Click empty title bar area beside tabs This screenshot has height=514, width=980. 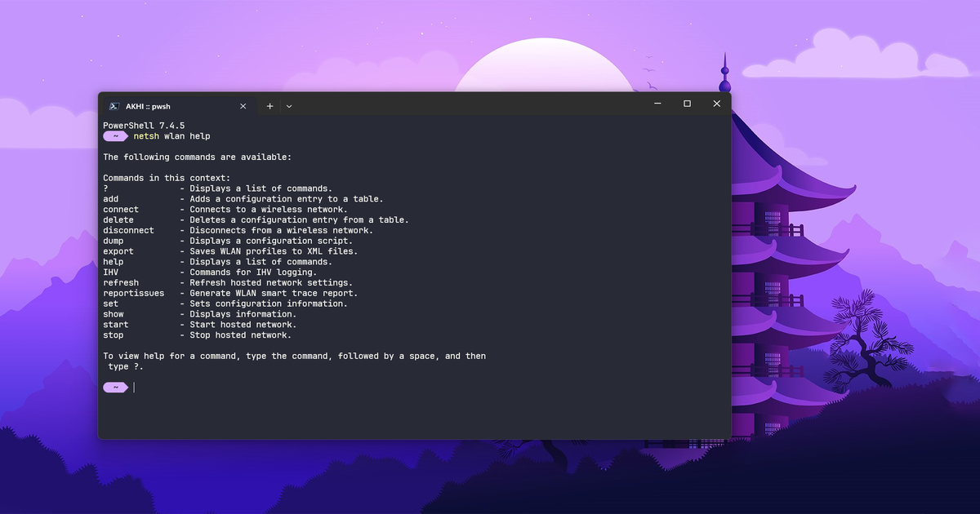(x=465, y=104)
